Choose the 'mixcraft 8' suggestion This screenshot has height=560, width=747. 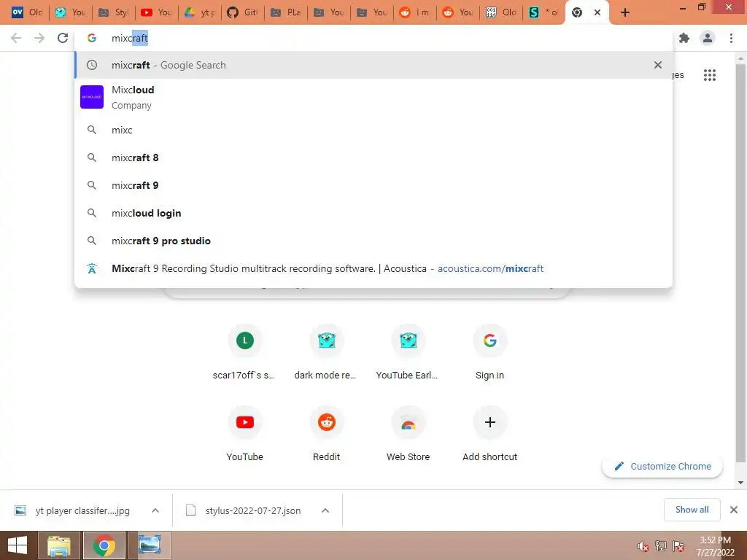point(373,157)
